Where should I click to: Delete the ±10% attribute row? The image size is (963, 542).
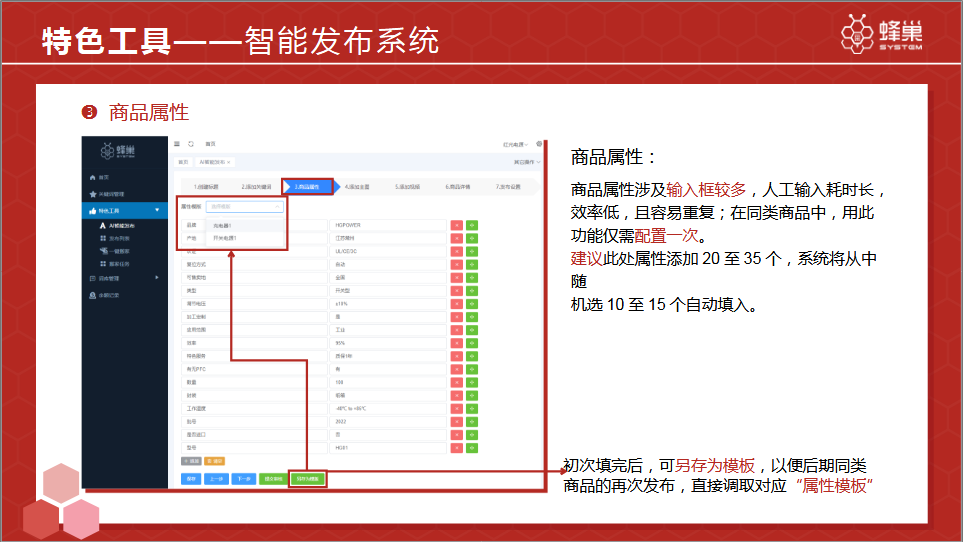click(x=456, y=304)
